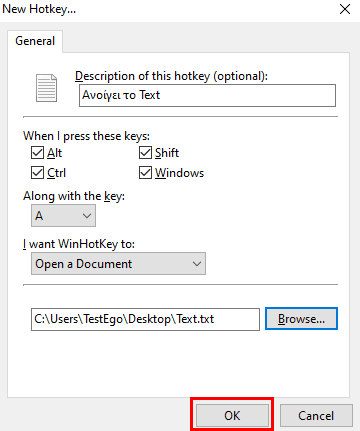360x431 pixels.
Task: Select the General tab
Action: 35,41
